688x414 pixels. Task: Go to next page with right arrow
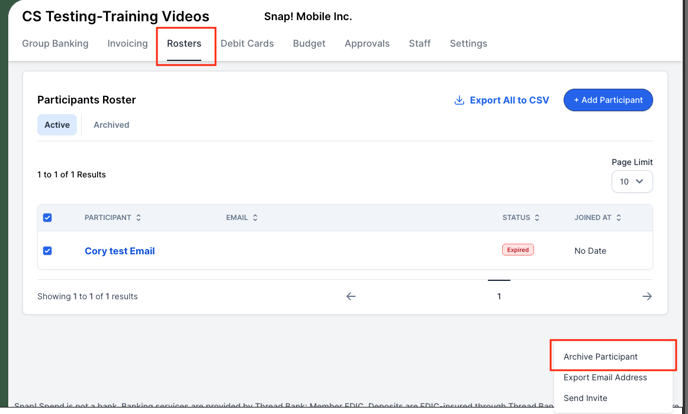click(647, 296)
